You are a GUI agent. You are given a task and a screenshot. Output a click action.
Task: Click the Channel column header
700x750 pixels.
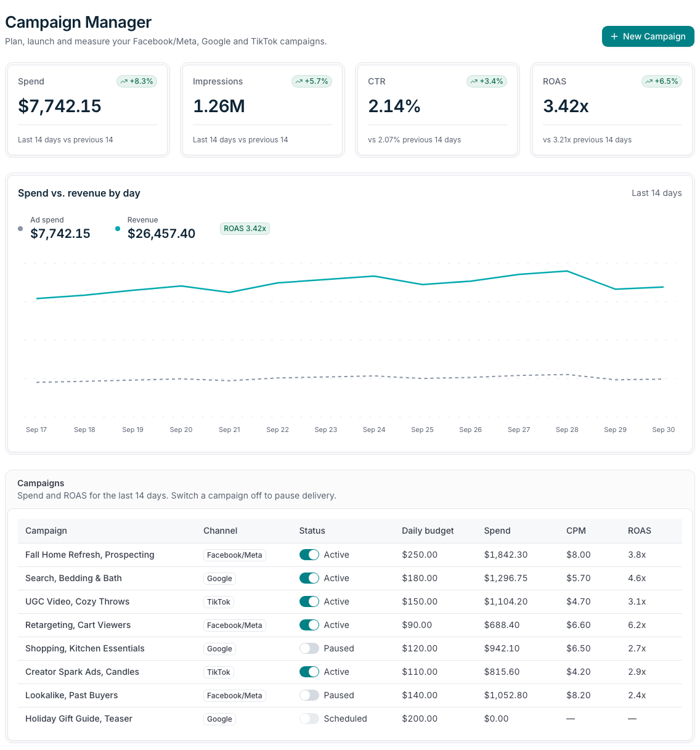pos(220,531)
